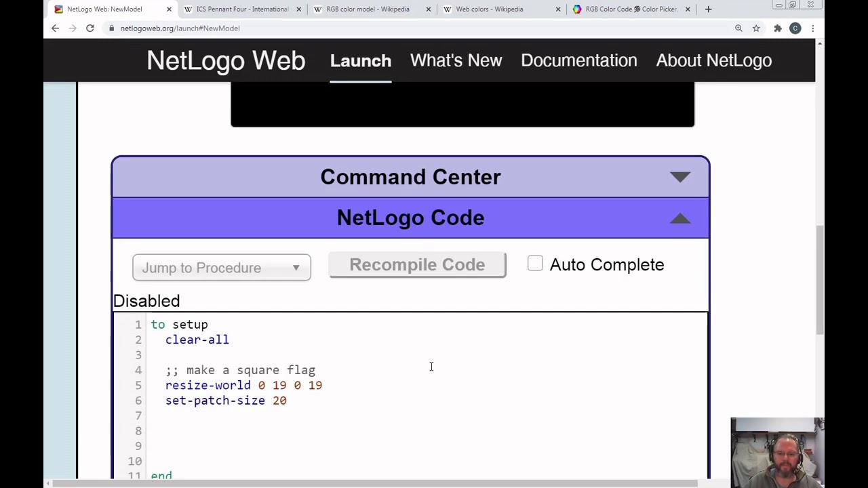Open the What's New page

[456, 60]
